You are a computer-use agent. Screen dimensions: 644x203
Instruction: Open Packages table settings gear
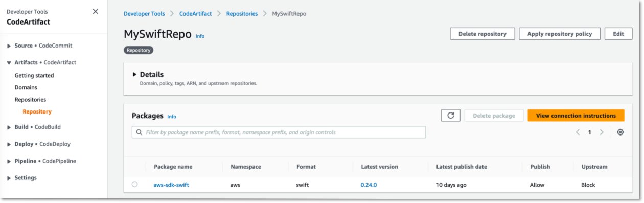(x=620, y=132)
